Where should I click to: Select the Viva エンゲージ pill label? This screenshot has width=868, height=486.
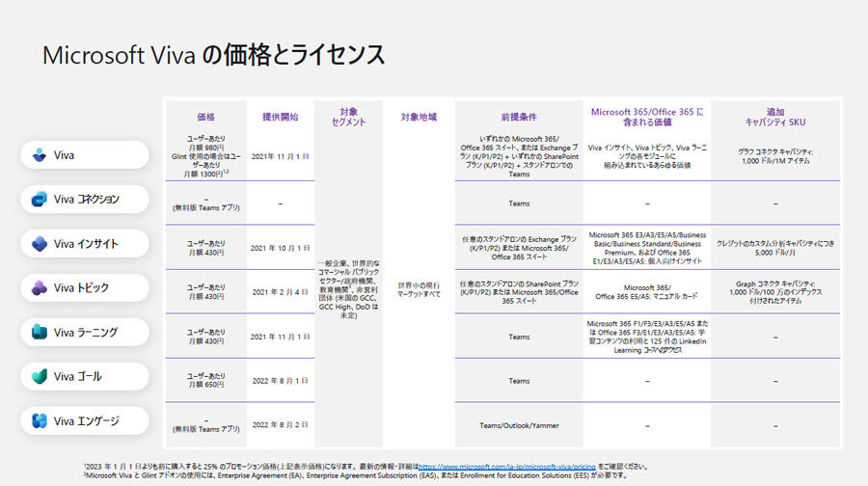pos(87,420)
